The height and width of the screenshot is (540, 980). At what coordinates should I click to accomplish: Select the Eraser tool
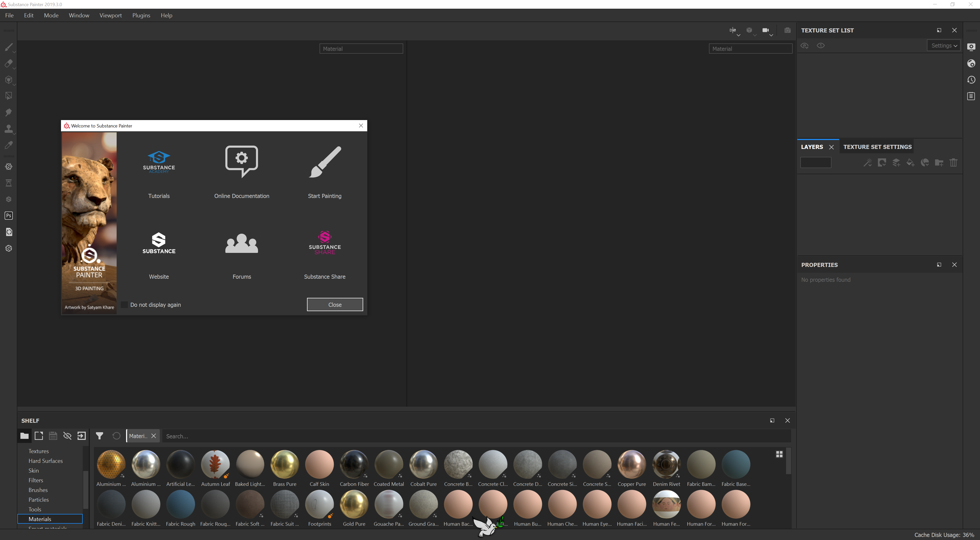pos(8,64)
